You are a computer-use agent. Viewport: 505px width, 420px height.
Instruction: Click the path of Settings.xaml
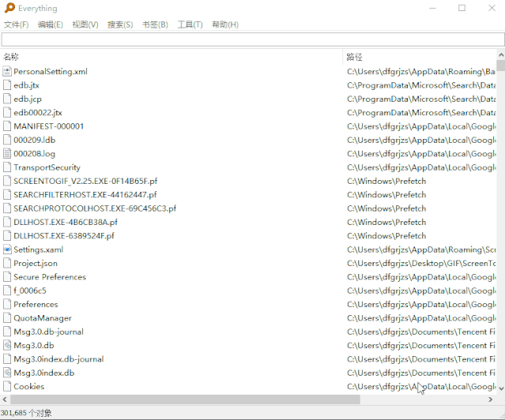coord(421,249)
